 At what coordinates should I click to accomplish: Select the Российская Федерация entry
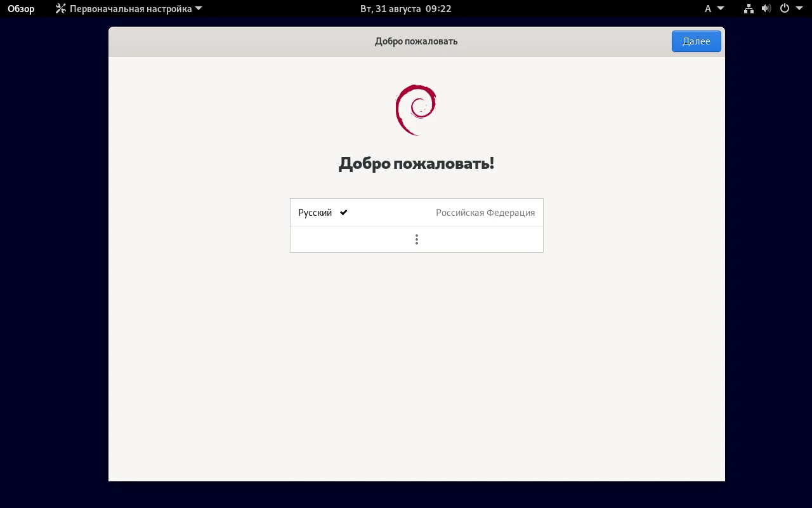tap(485, 212)
